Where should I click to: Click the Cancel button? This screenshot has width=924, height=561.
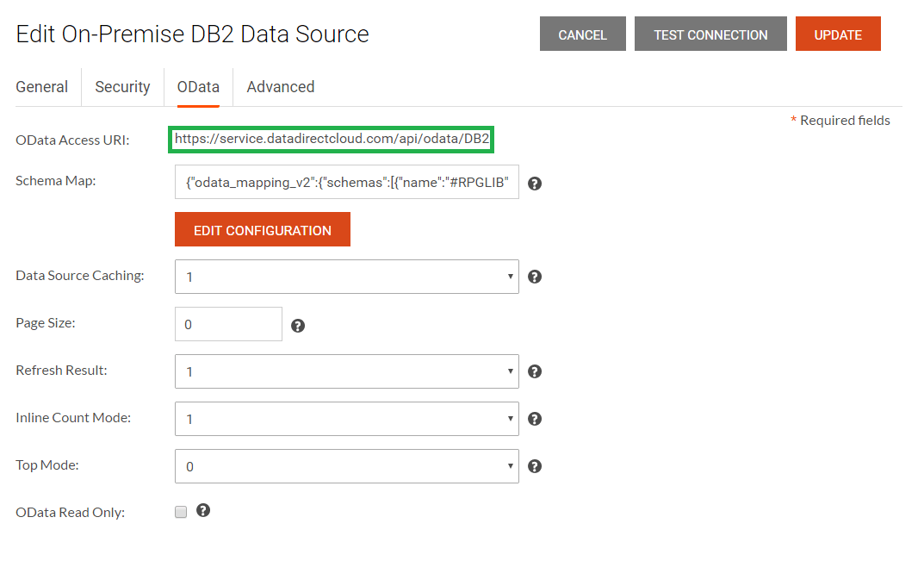click(x=583, y=34)
